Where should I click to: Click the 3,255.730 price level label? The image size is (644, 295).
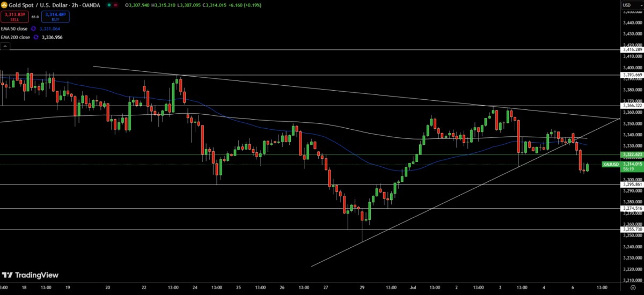631,230
